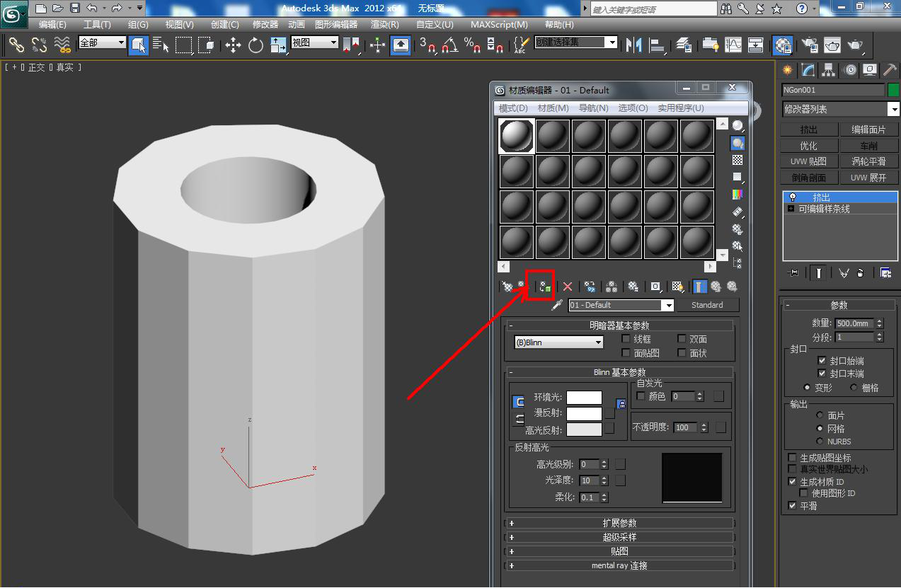Viewport: 901px width, 588px height.
Task: Click the 车削 modifier button
Action: tap(868, 146)
